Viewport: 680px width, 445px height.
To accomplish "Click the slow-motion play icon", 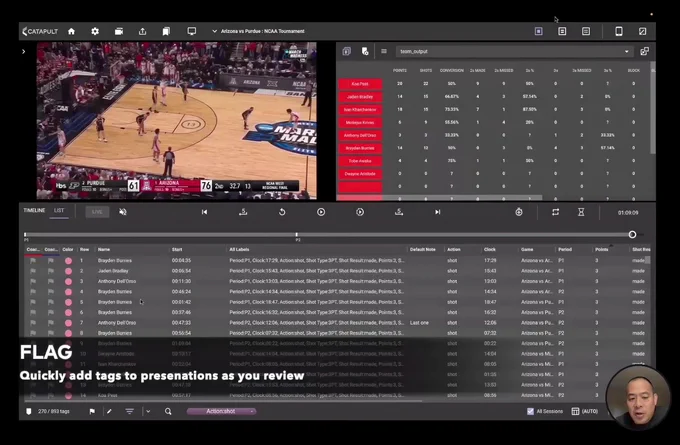I will coord(360,212).
